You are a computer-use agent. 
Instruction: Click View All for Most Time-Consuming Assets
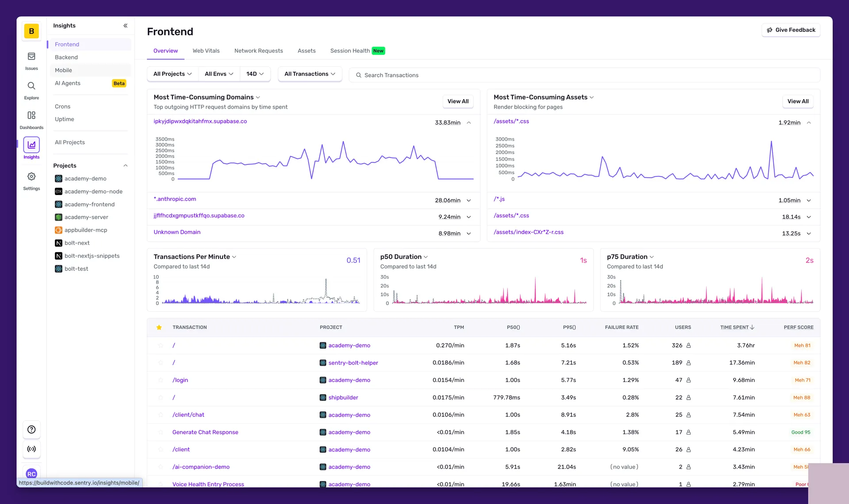pyautogui.click(x=798, y=101)
